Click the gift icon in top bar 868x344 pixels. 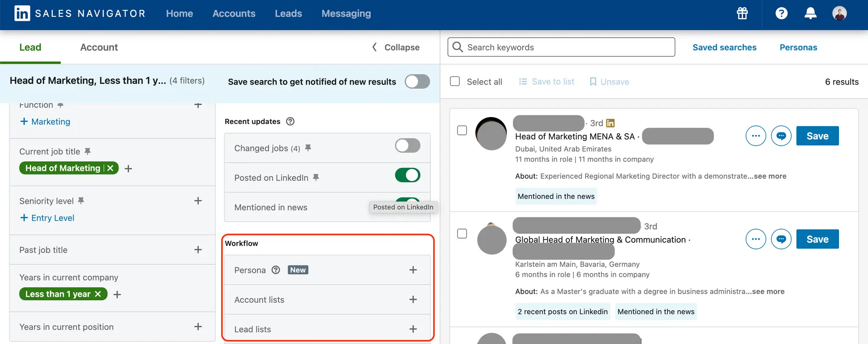[742, 13]
